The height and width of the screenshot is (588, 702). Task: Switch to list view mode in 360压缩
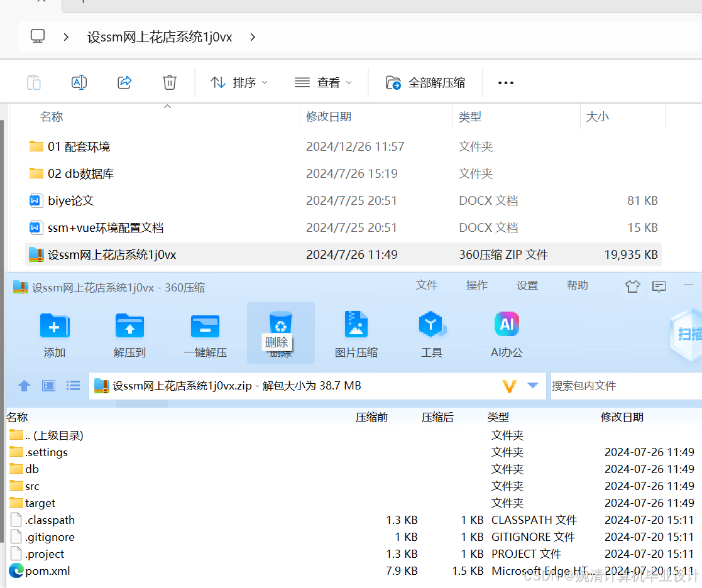click(x=73, y=386)
